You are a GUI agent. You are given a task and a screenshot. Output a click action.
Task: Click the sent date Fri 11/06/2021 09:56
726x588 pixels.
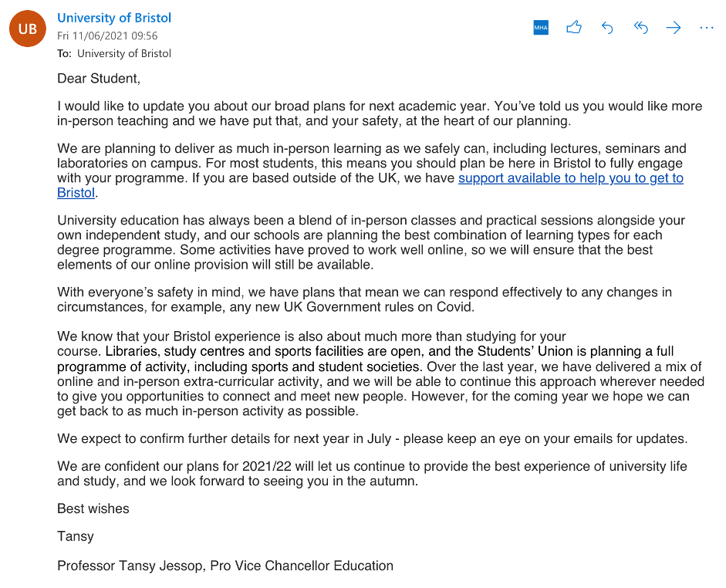[107, 35]
